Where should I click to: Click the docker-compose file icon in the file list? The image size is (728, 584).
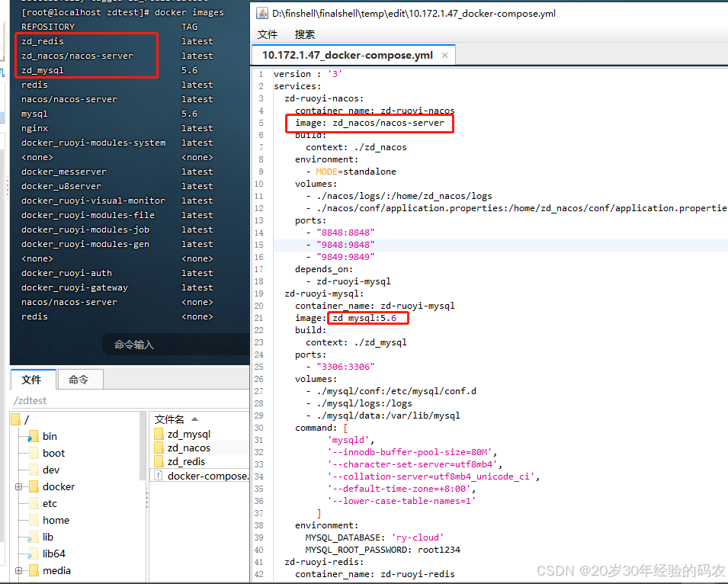click(x=159, y=476)
